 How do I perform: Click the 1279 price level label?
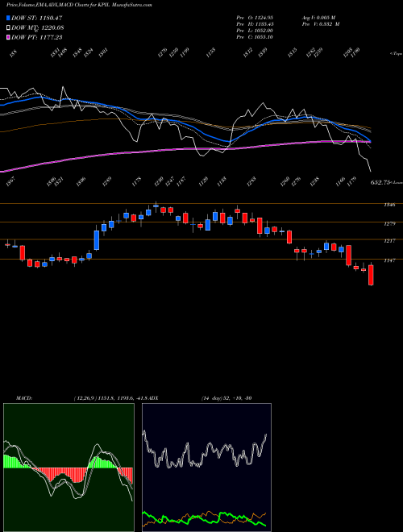(x=389, y=224)
